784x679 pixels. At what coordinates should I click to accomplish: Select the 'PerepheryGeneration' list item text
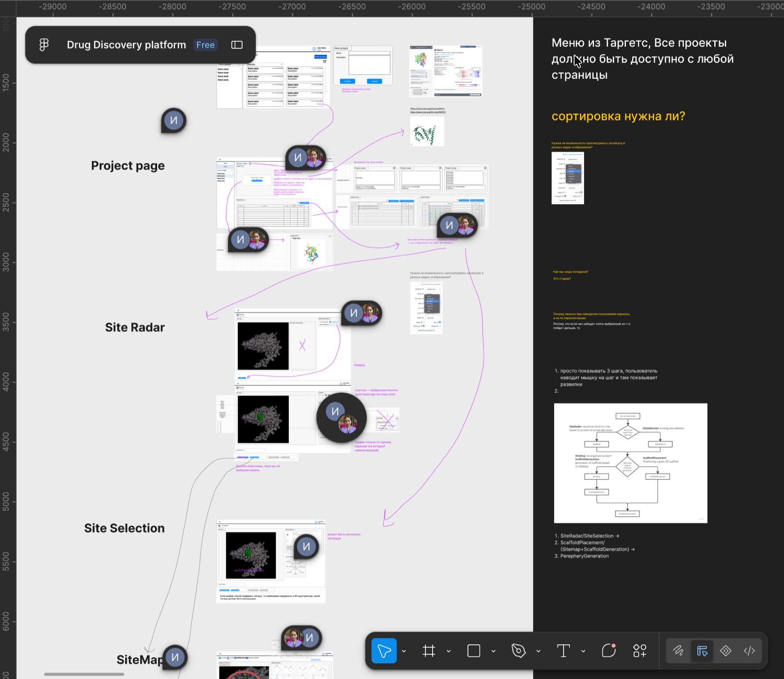[585, 556]
